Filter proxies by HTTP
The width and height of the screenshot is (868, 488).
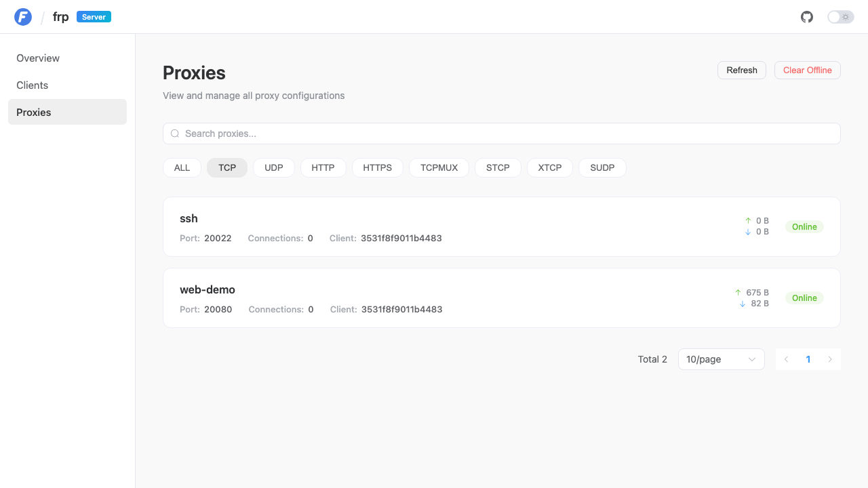[x=323, y=167]
